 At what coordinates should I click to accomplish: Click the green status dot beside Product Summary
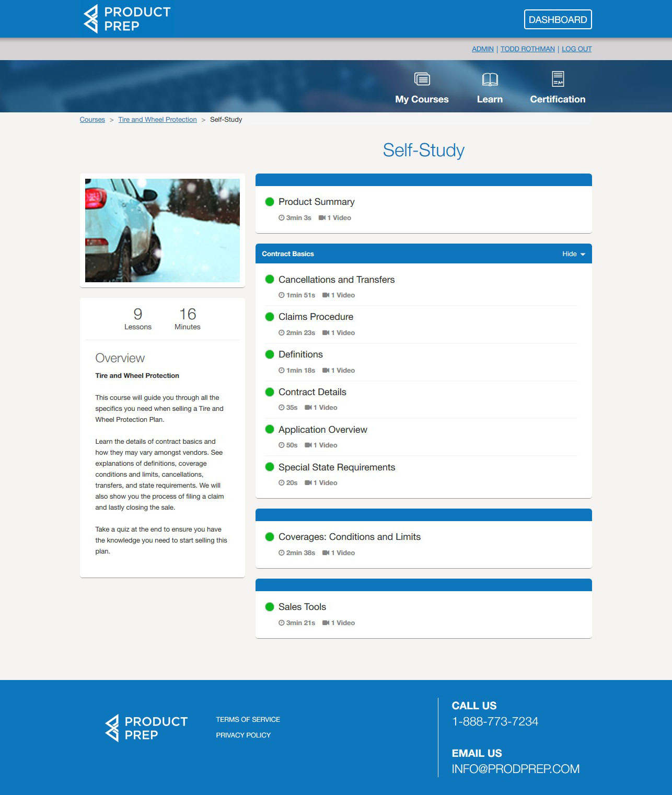tap(270, 202)
